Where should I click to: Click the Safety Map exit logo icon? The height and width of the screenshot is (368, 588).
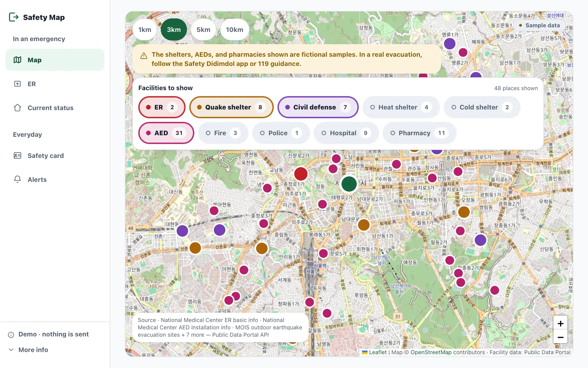pos(14,17)
